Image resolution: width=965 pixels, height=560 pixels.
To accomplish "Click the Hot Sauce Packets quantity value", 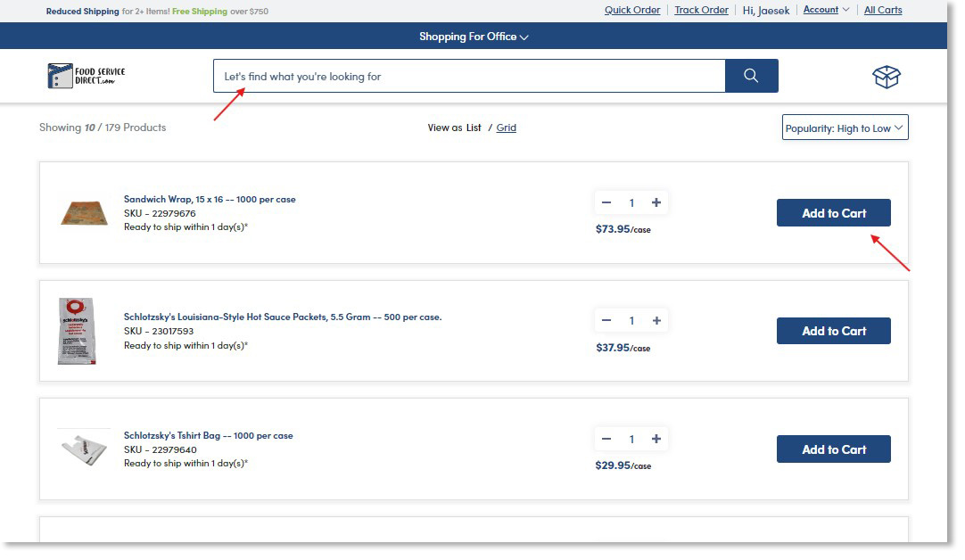I will tap(631, 321).
